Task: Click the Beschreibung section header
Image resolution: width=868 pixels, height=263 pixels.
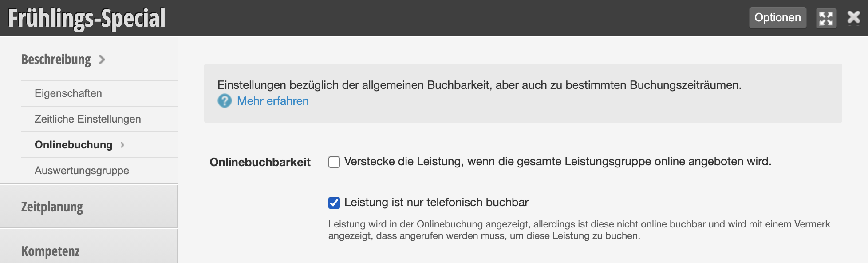Action: (56, 59)
